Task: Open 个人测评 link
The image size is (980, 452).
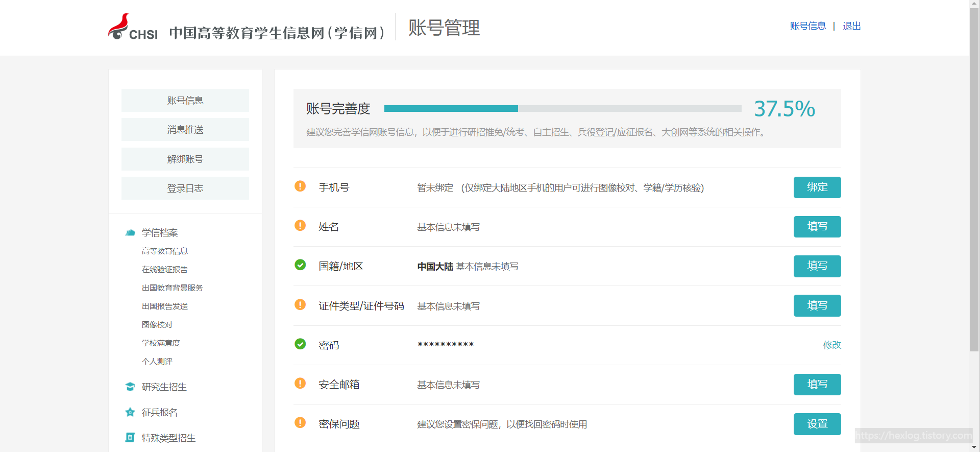Action: tap(157, 362)
